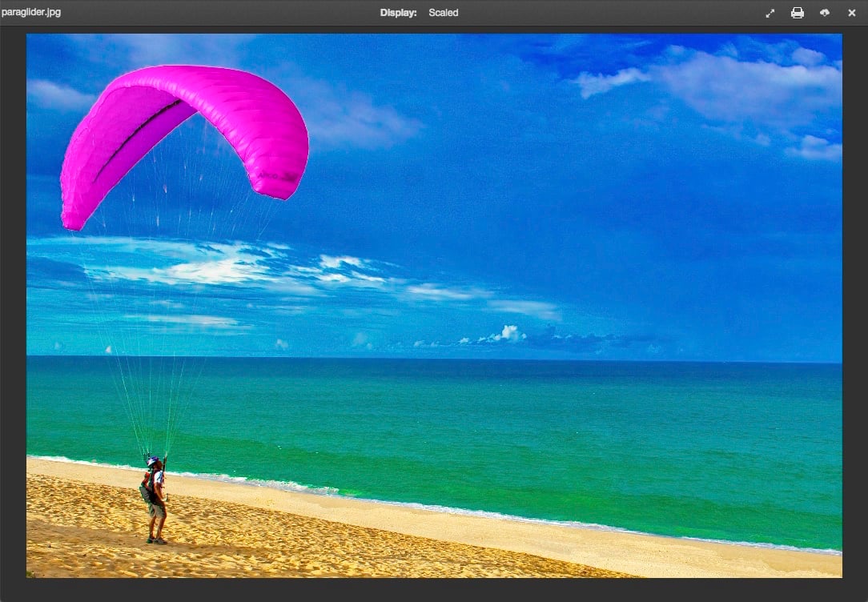This screenshot has width=868, height=602.
Task: Close the image viewer with X
Action: point(852,13)
